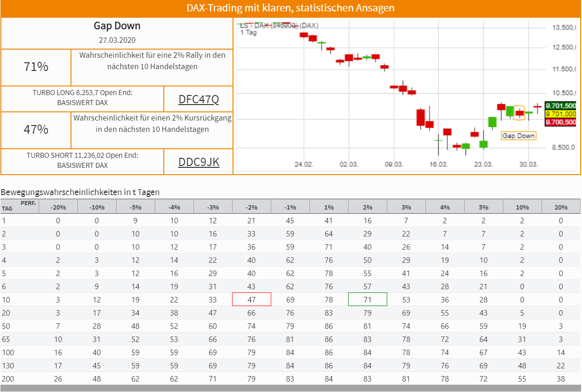Click the red 9.700,500 price tag
582x392 pixels.
(x=561, y=122)
